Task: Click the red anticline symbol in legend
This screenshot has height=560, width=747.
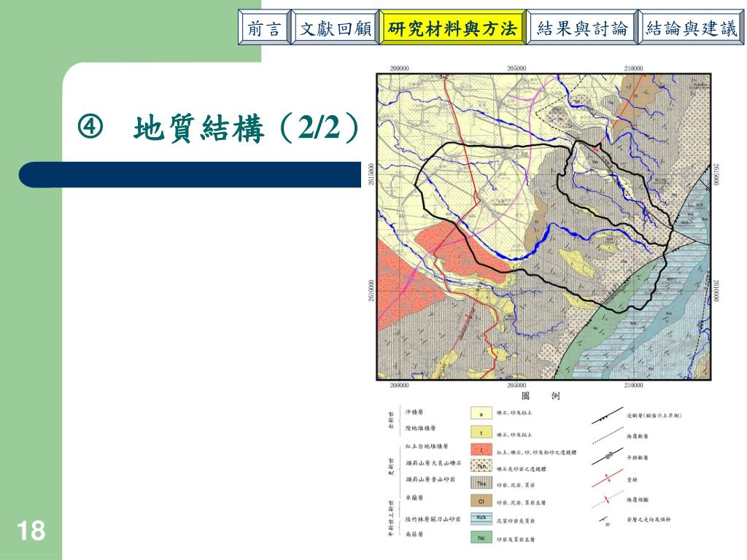Action: 608,478
